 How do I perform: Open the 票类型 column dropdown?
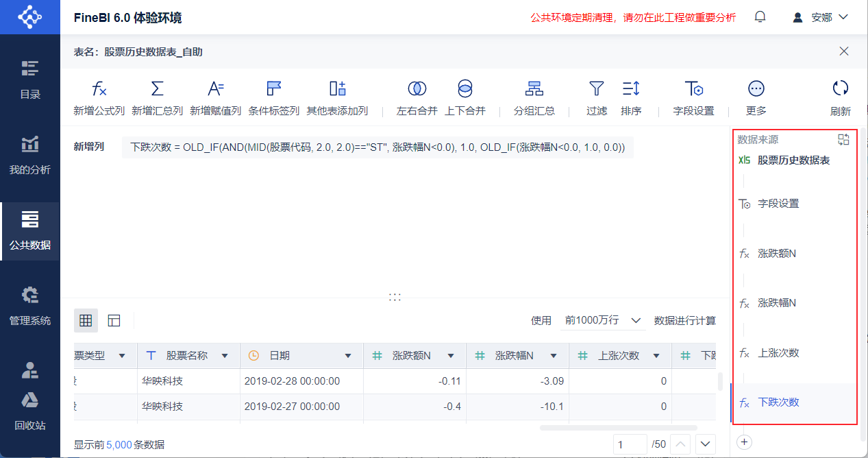[x=122, y=356]
